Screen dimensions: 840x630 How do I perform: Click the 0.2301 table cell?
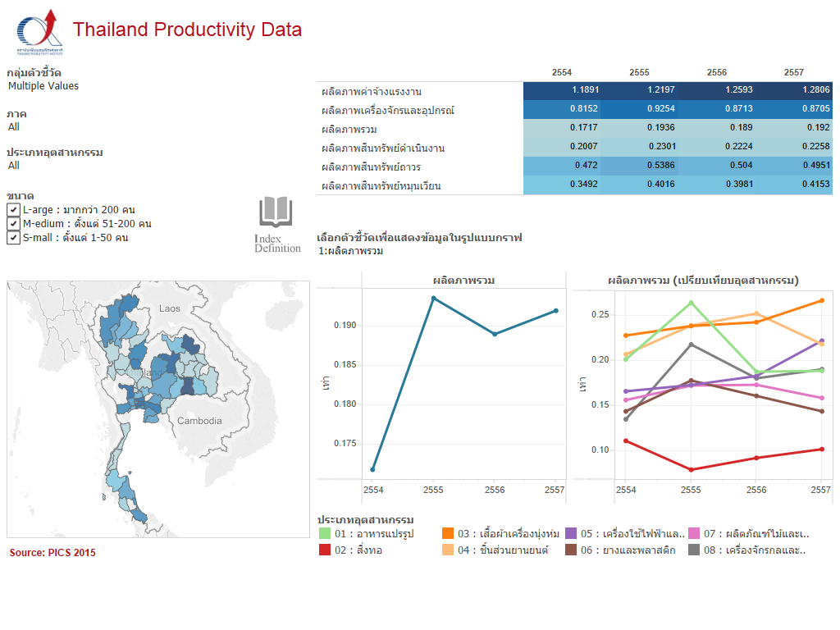click(639, 146)
